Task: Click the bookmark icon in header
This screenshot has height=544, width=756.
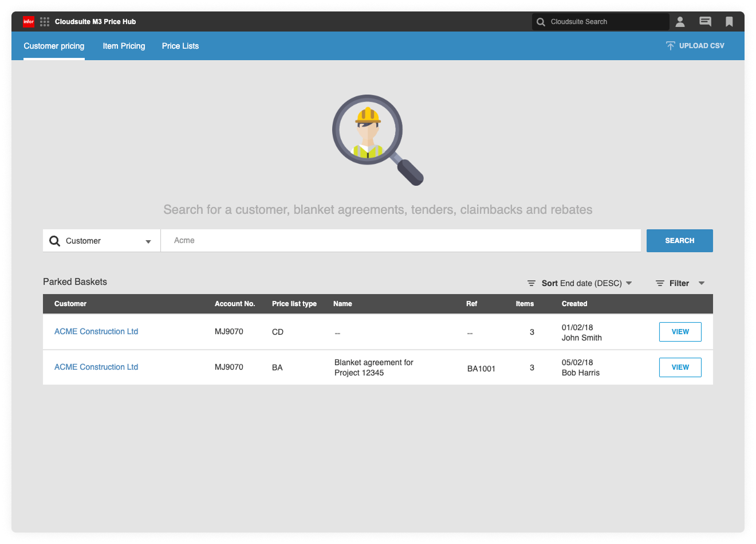Action: coord(729,22)
